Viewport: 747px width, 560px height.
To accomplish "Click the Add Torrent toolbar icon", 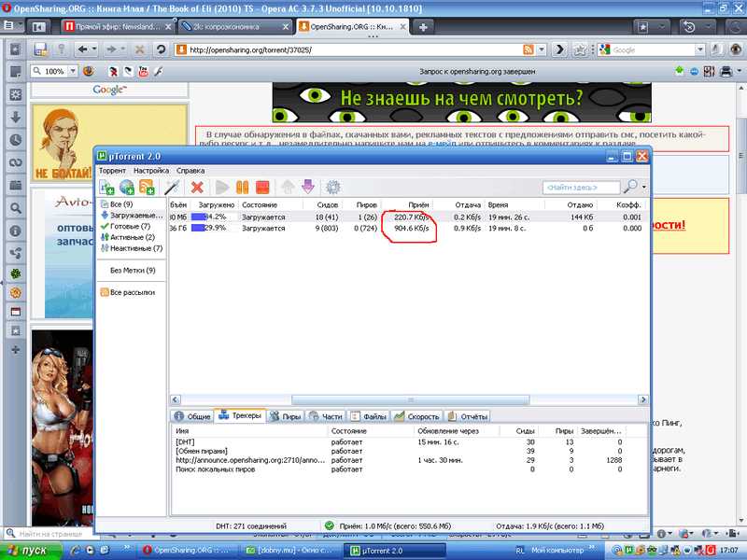I will pos(106,188).
